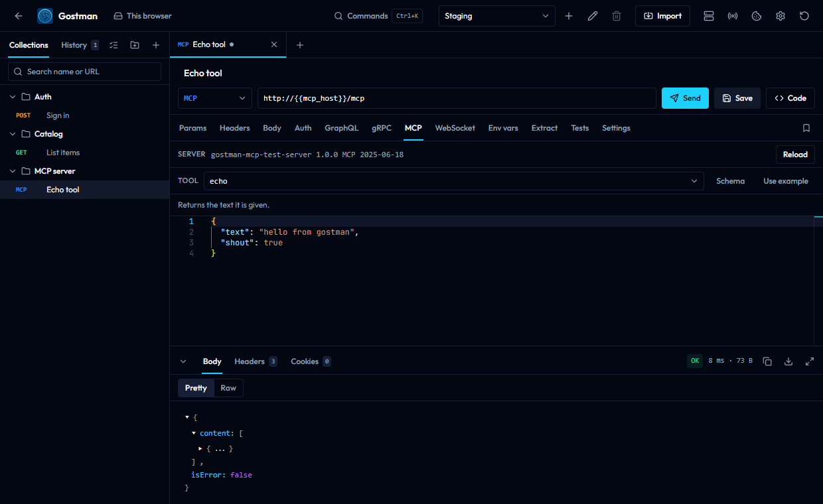Switch to the request Headers tab
This screenshot has width=823, height=504.
tap(235, 128)
